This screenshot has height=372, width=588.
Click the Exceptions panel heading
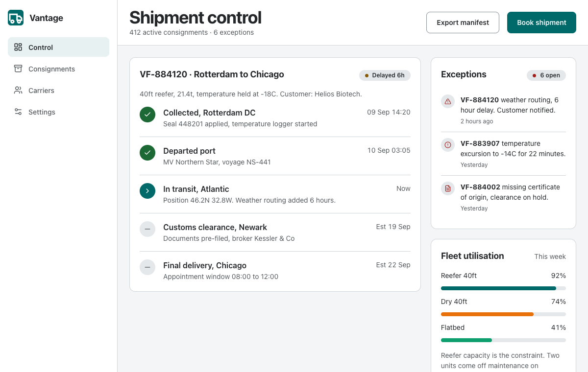pyautogui.click(x=464, y=74)
